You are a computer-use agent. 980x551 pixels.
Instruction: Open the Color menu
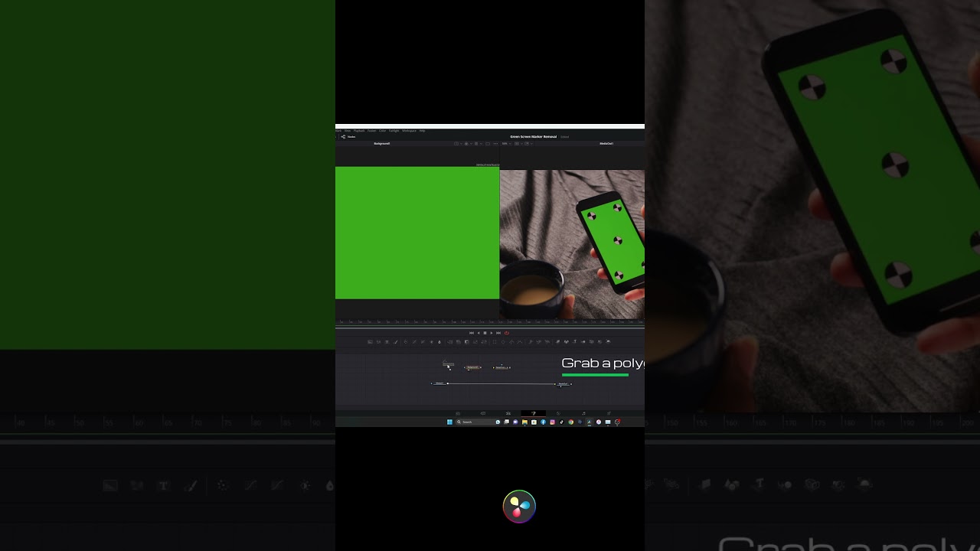tap(382, 131)
